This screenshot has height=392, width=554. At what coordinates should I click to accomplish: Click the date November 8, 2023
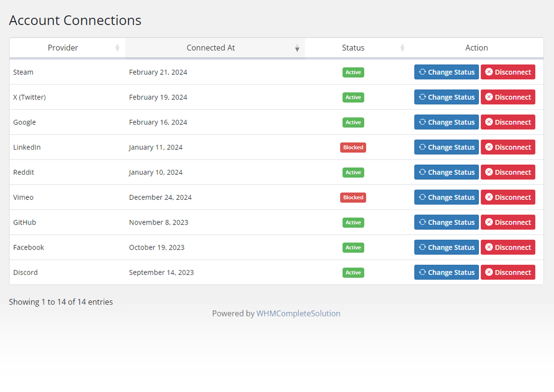click(x=159, y=222)
